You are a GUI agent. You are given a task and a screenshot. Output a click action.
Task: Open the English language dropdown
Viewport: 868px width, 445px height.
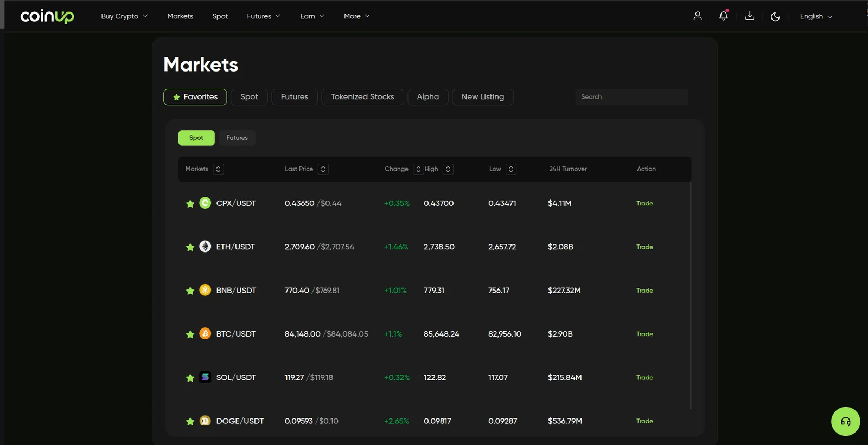(x=816, y=16)
